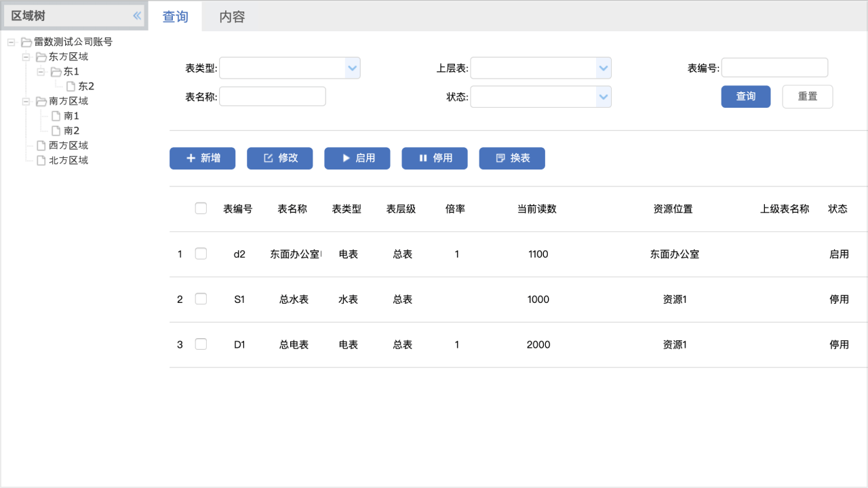Click the S1 meter number cell
The image size is (868, 488).
tap(239, 300)
